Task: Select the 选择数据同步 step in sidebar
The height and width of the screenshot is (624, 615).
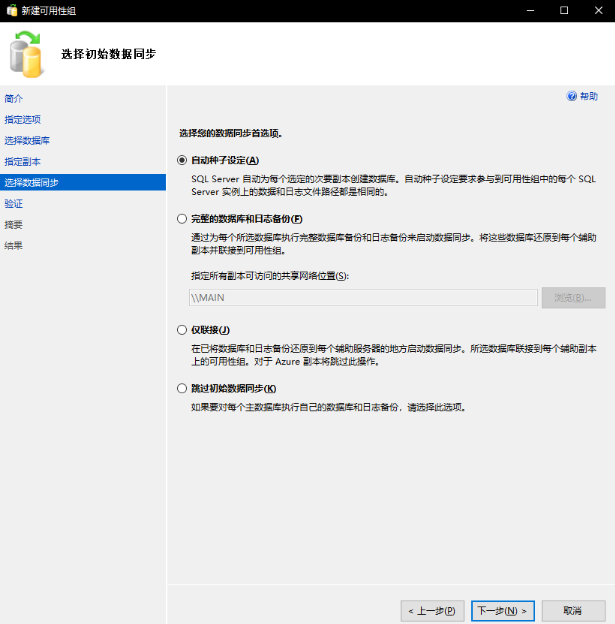Action: (31, 182)
